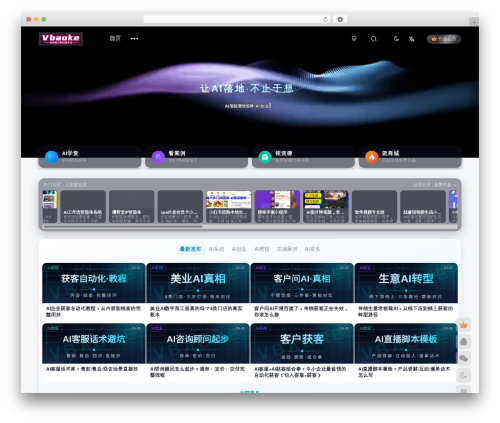The image size is (500, 423).
Task: Click the language translate icon in navbar
Action: point(411,39)
